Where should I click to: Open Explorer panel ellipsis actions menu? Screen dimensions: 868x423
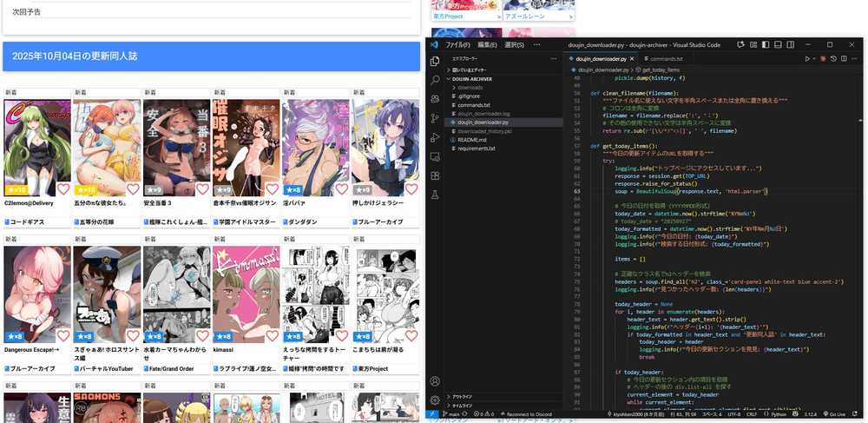554,59
